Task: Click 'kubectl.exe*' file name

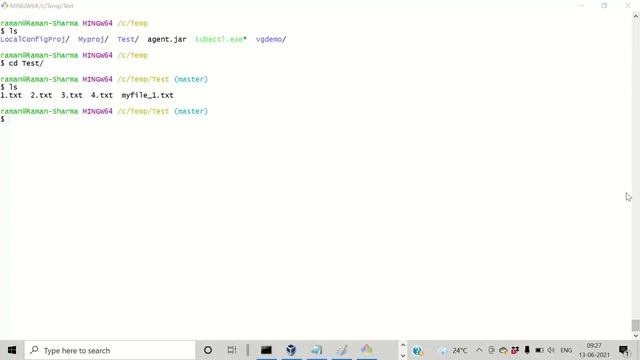Action: pos(221,39)
